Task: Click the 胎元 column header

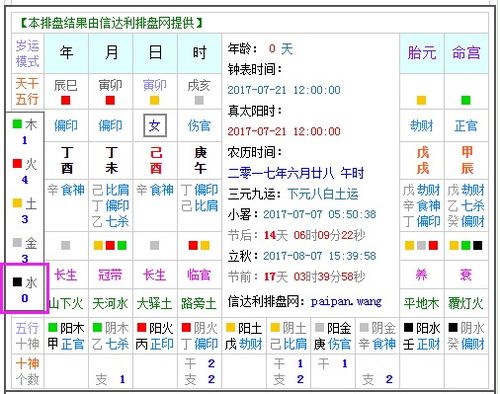Action: [x=422, y=53]
